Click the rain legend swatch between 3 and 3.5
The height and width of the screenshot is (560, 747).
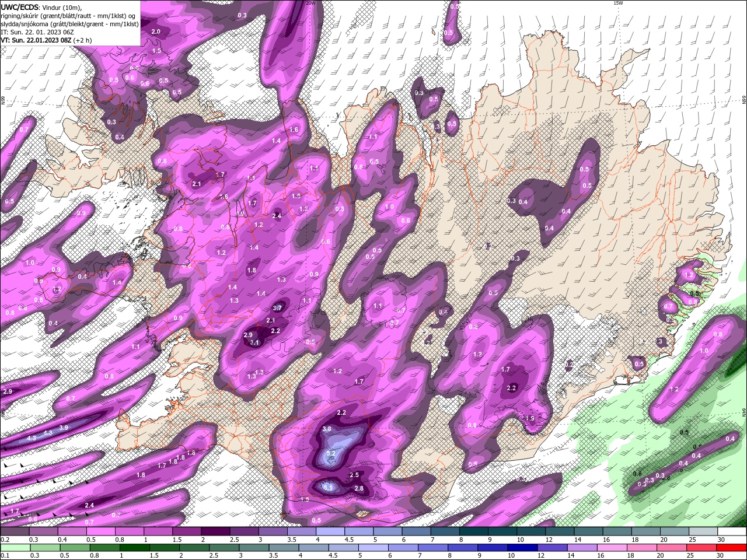coord(253,548)
